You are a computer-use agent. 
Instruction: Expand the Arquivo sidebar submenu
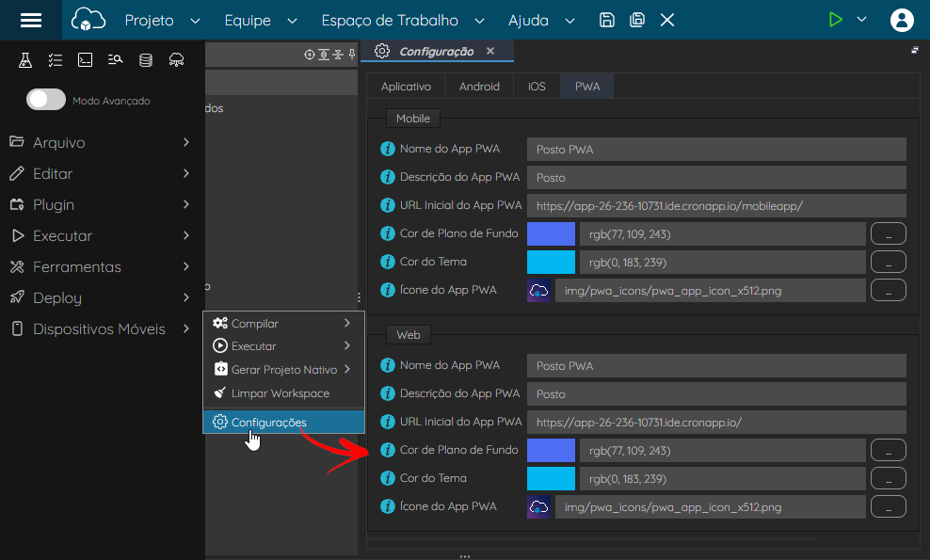(x=186, y=142)
